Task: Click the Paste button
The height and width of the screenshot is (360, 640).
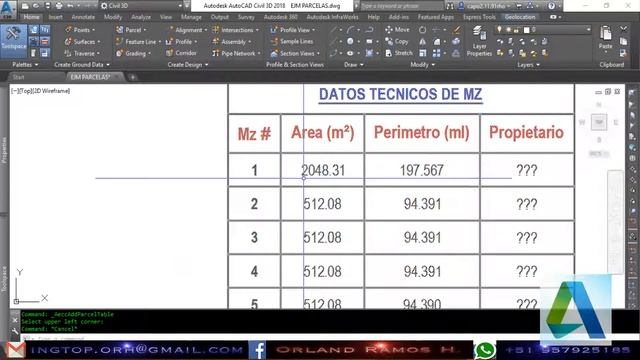Action: [x=606, y=39]
